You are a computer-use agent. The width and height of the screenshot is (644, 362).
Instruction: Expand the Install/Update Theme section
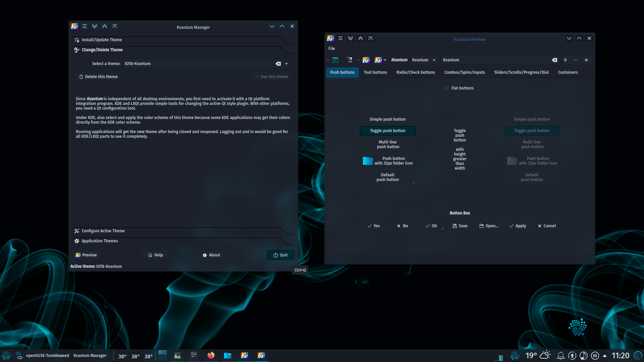183,40
